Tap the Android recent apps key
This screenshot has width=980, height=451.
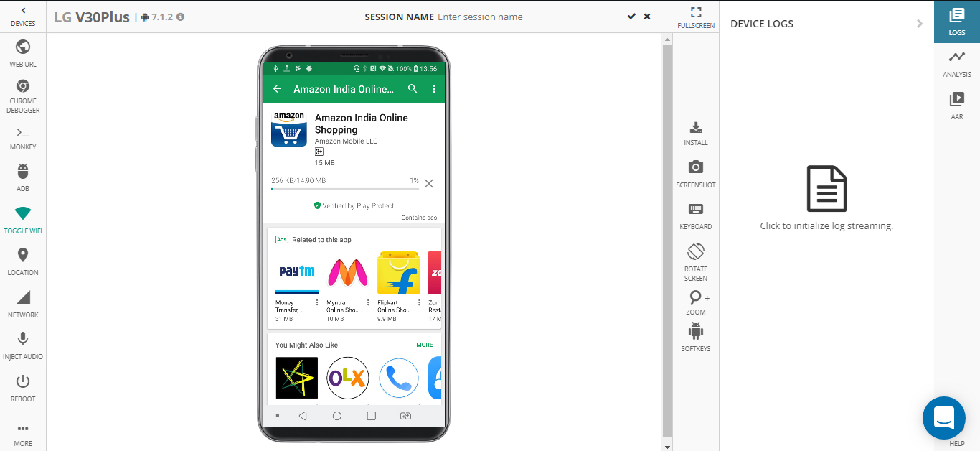371,416
